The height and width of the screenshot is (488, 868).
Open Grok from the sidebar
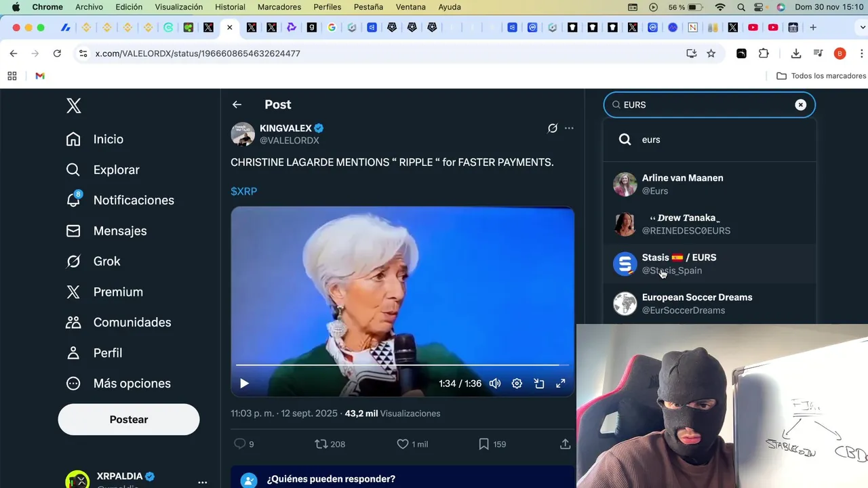pos(93,261)
